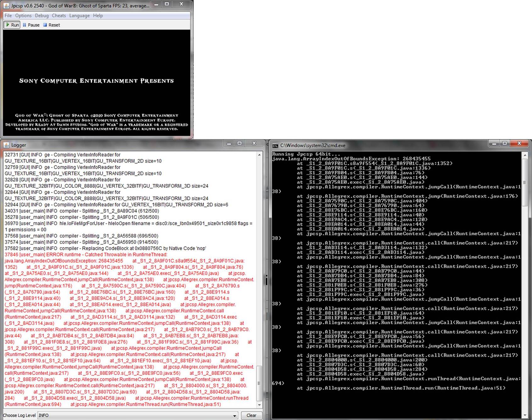Screen dimensions: 532x420
Task: Click the Logger window Java icon
Action: [6, 145]
